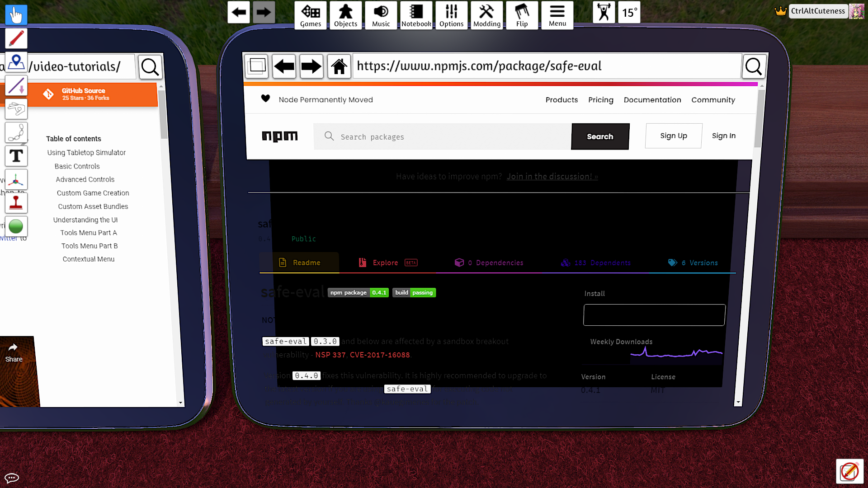
Task: Select the Text tool
Action: (16, 156)
